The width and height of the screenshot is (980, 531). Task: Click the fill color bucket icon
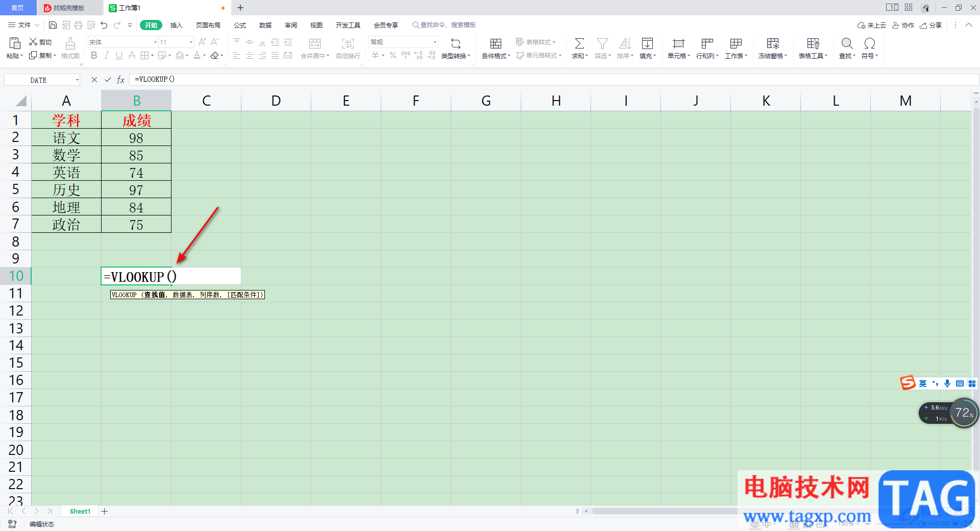coord(180,55)
